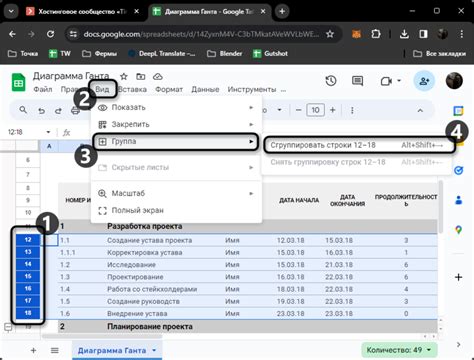Open Инструменты menu
The image size is (474, 360).
(x=252, y=89)
